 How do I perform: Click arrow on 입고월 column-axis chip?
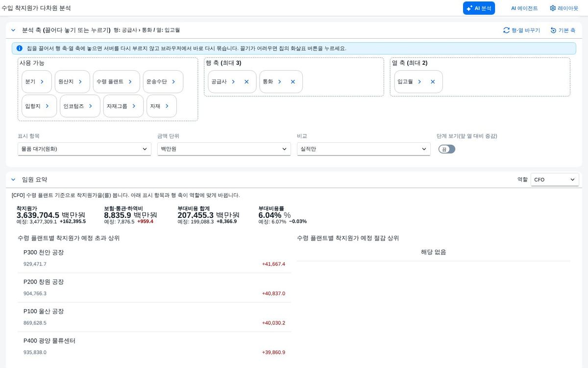[x=419, y=82]
